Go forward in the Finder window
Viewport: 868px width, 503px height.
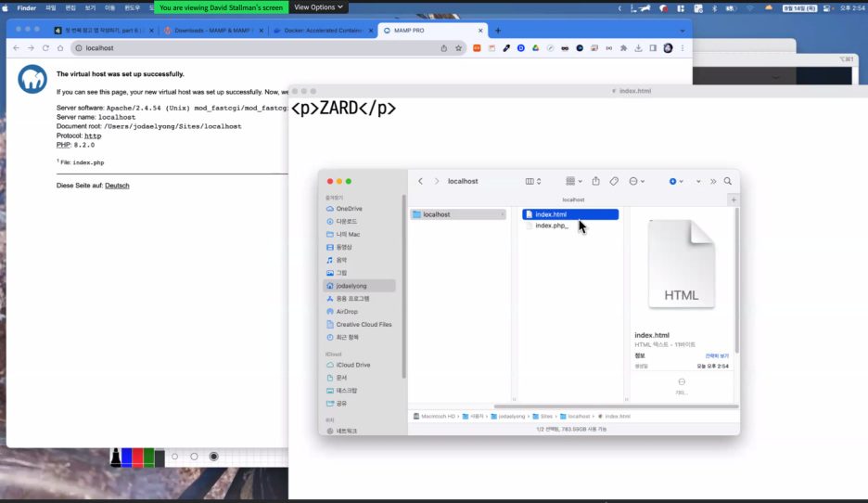pos(436,181)
